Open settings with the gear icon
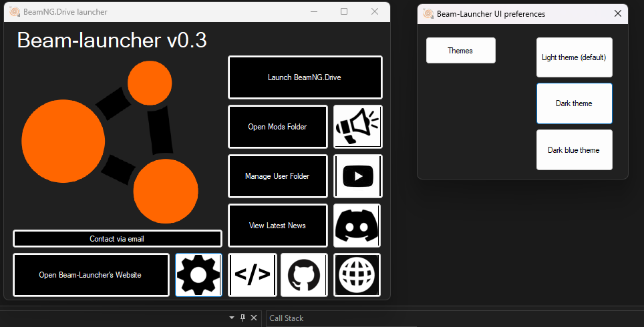644x327 pixels. (199, 274)
